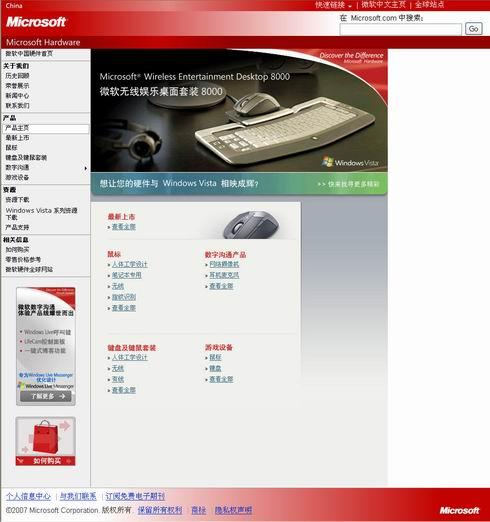Expand the 快速链接 dropdown at the top

point(333,5)
